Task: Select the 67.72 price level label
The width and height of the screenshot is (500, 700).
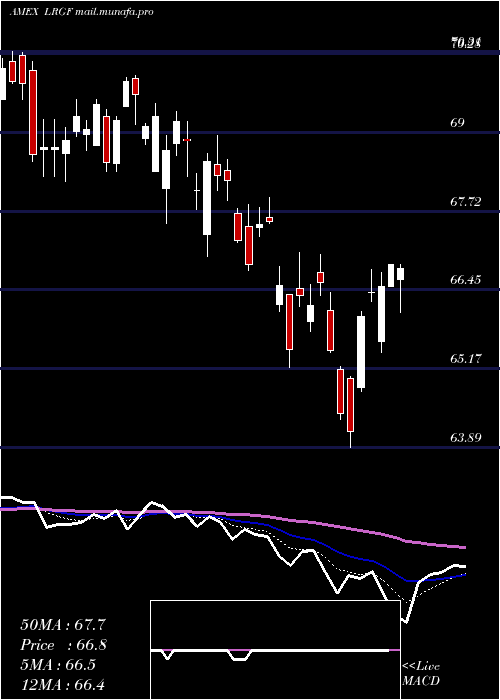Action: click(466, 201)
